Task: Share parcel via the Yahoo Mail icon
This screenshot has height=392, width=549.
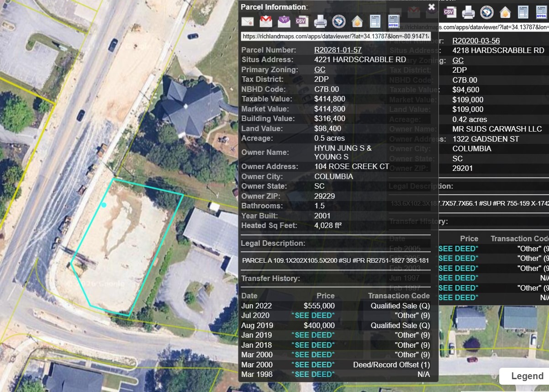Action: (284, 21)
